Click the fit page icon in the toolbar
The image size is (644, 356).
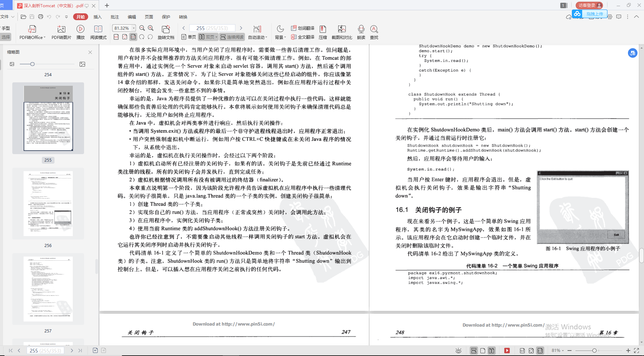click(125, 37)
